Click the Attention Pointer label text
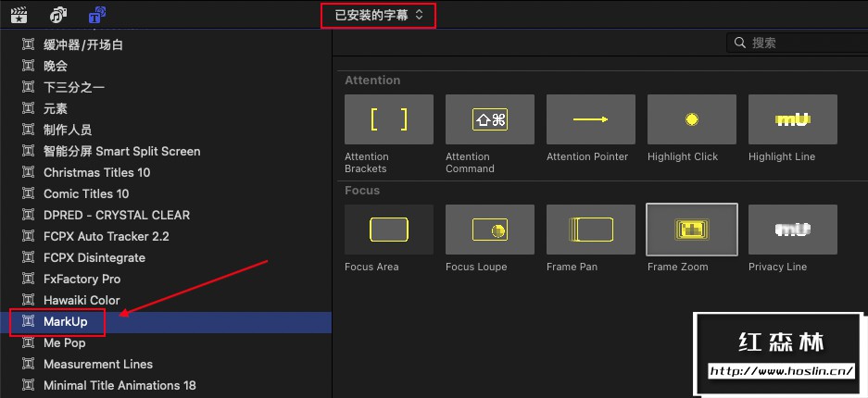868x398 pixels. pyautogui.click(x=587, y=157)
